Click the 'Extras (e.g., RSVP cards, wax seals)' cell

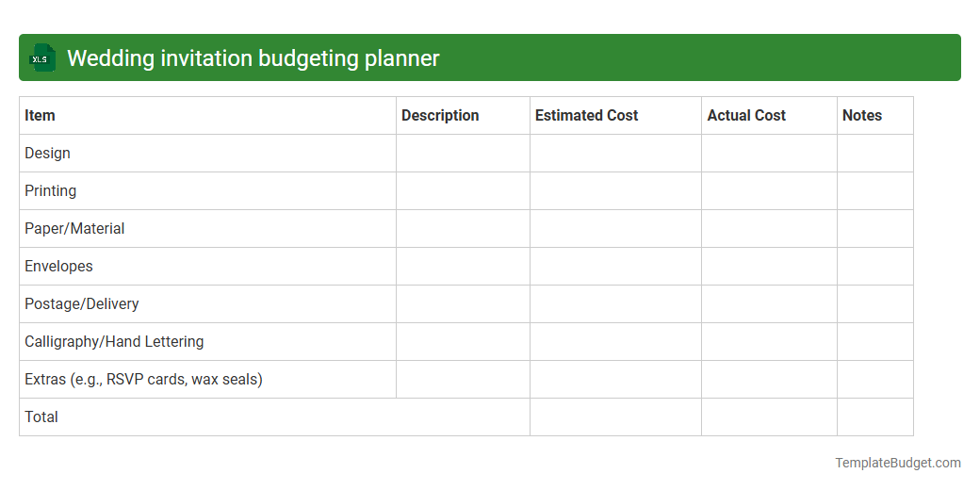pos(207,380)
